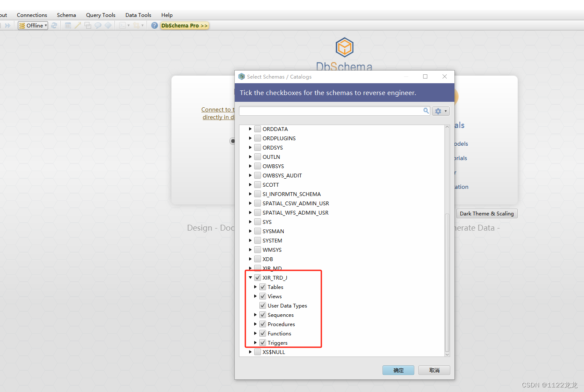Expand the ORDSYS schema node
This screenshot has height=392, width=584.
click(x=250, y=147)
